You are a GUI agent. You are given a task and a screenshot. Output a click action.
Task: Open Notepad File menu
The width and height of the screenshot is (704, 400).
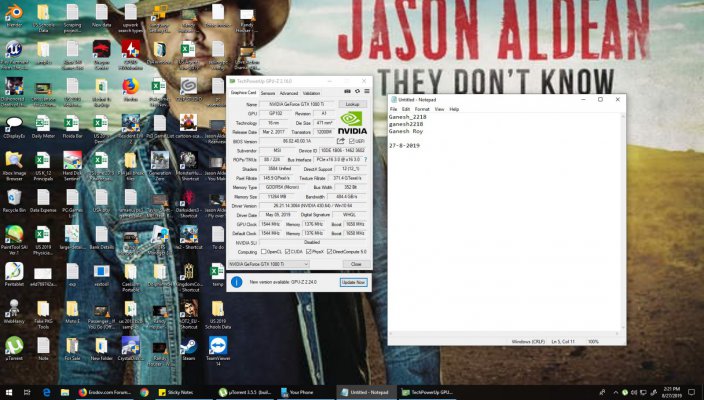click(x=393, y=109)
